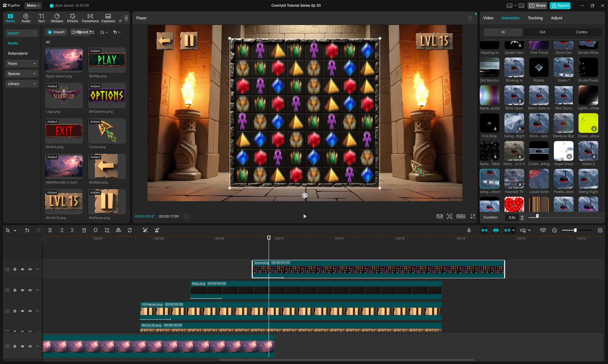
Task: Click the Export button
Action: [x=560, y=5]
